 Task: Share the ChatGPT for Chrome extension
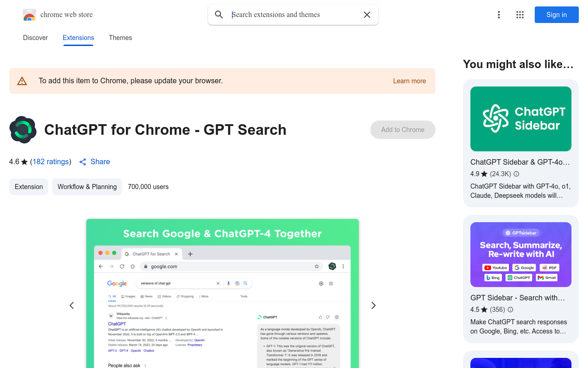[95, 161]
